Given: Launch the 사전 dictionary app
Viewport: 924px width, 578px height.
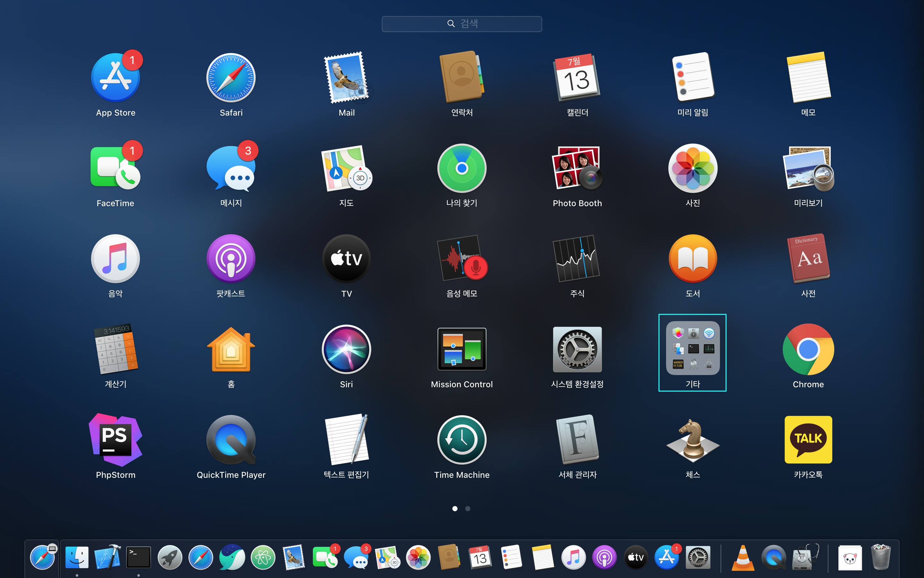Looking at the screenshot, I should [808, 259].
